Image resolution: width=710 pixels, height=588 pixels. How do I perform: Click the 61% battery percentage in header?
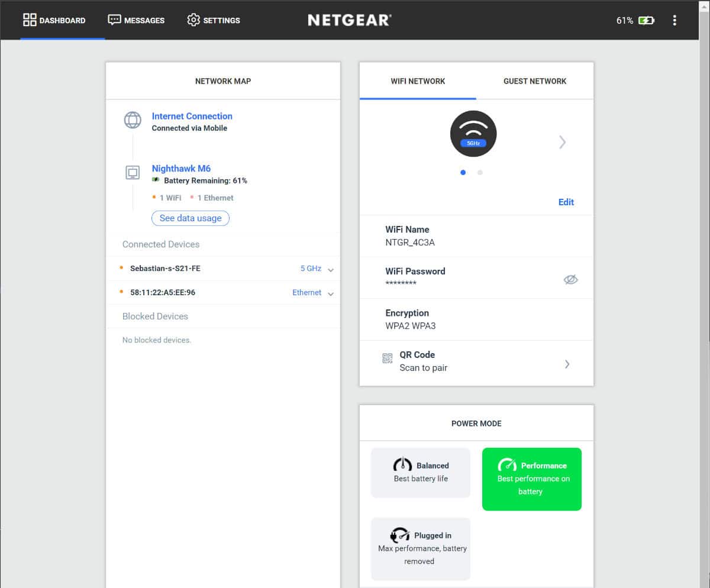(625, 20)
